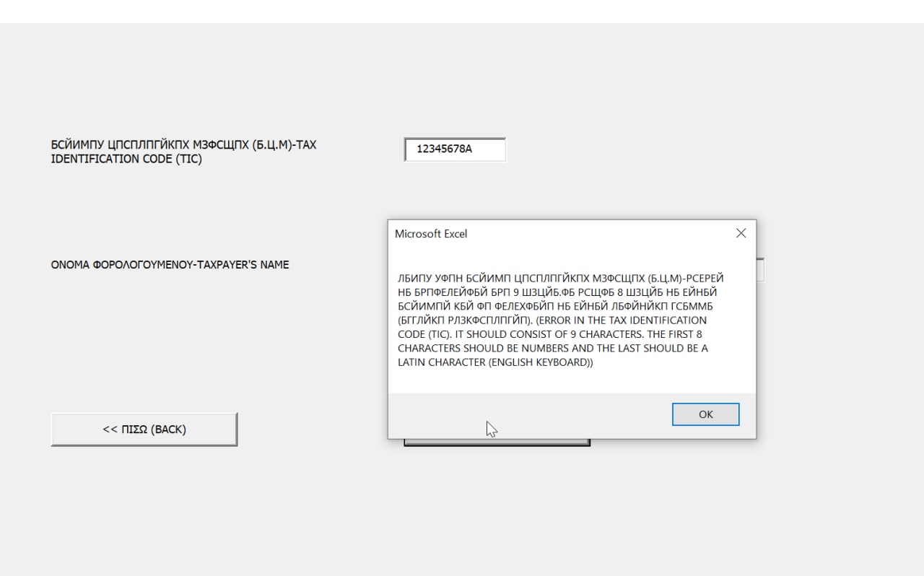
Task: Click the "LATIN CHARACTER (ENGLISH KEYBOARD)" line
Action: coord(495,362)
